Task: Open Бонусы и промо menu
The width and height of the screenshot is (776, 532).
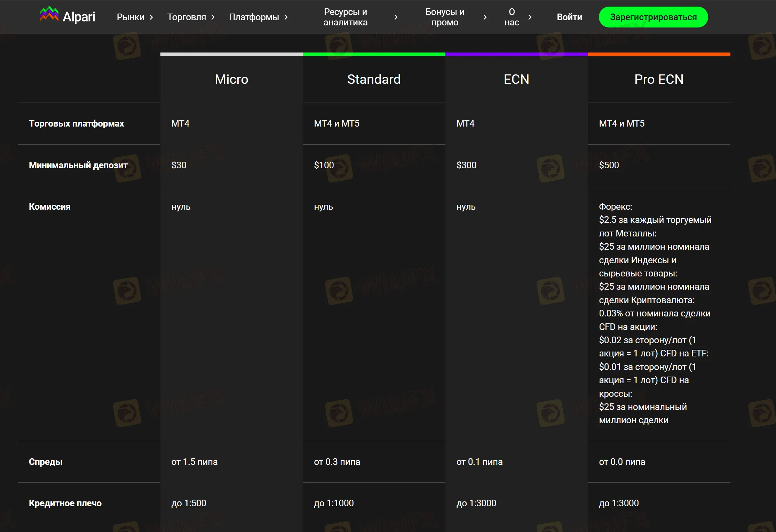Action: tap(445, 17)
